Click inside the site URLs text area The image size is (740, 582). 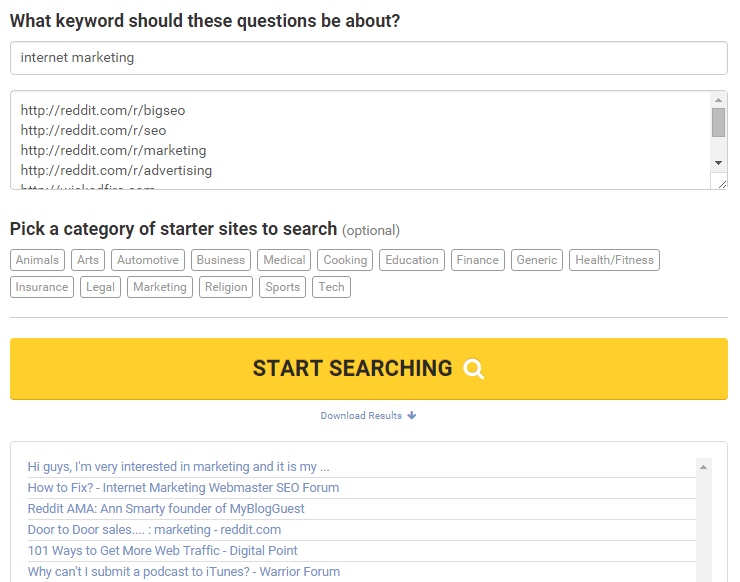pyautogui.click(x=361, y=140)
